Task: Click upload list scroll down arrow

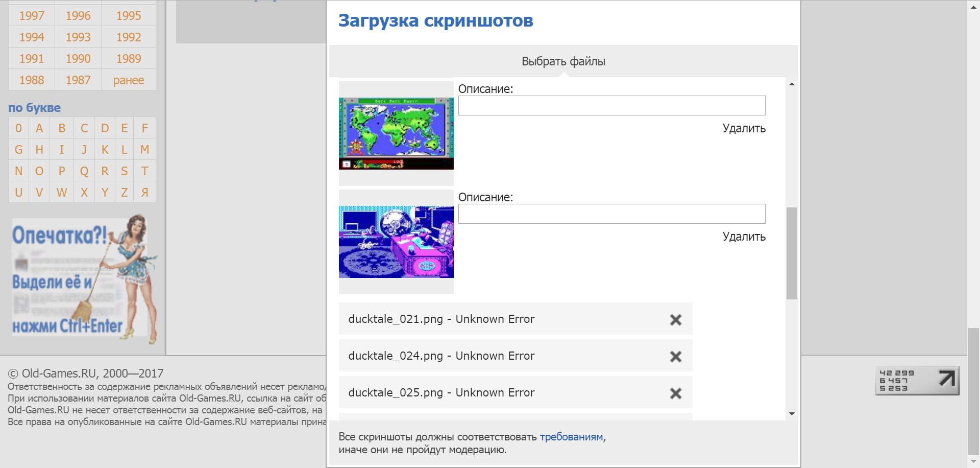Action: (792, 414)
